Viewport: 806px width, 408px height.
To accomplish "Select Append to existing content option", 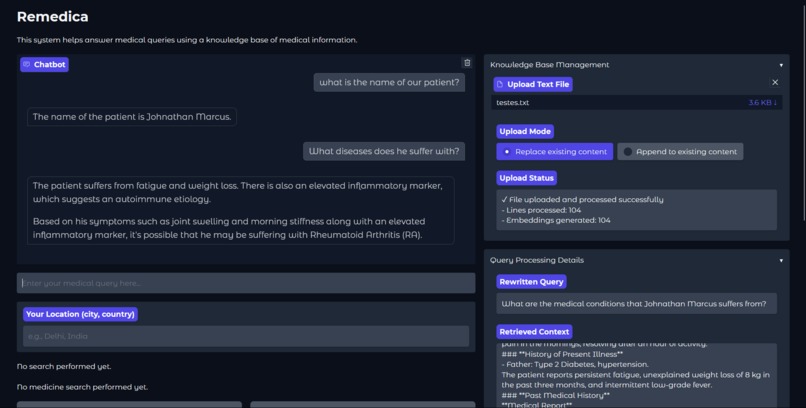I will tap(680, 152).
